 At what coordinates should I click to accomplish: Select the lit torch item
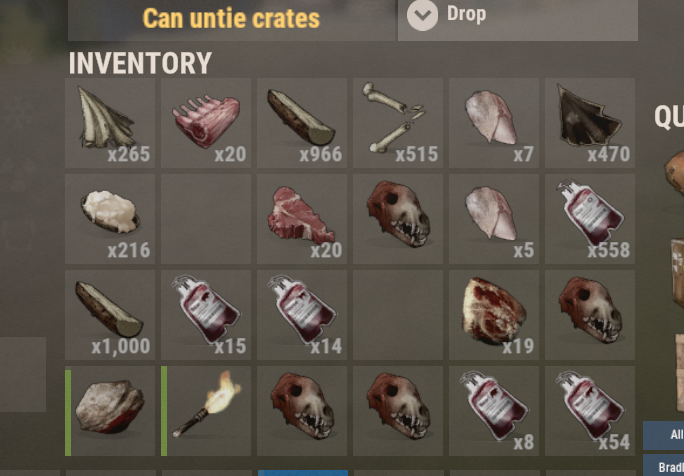coord(206,411)
